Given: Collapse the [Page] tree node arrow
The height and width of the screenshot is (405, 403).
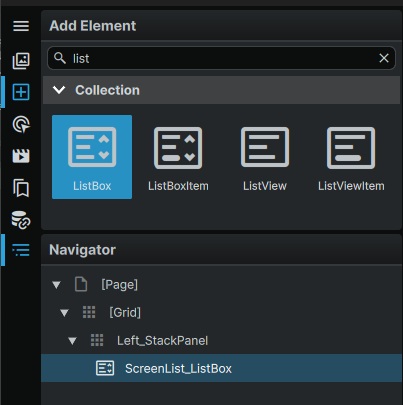Looking at the screenshot, I should [x=56, y=285].
